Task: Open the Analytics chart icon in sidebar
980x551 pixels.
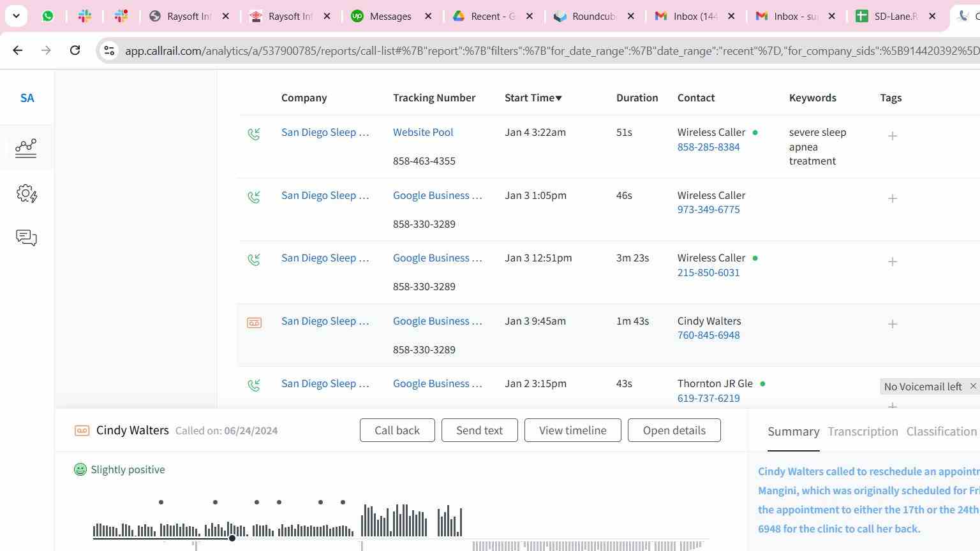Action: (x=26, y=148)
